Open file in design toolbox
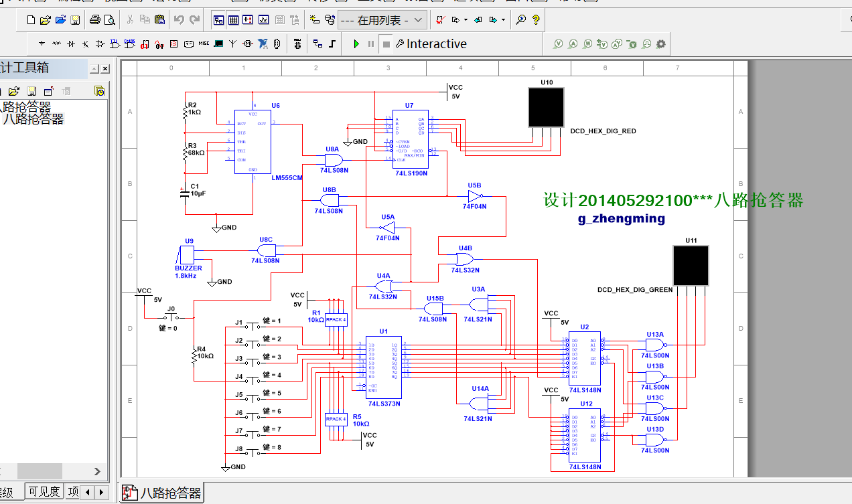 (x=13, y=91)
